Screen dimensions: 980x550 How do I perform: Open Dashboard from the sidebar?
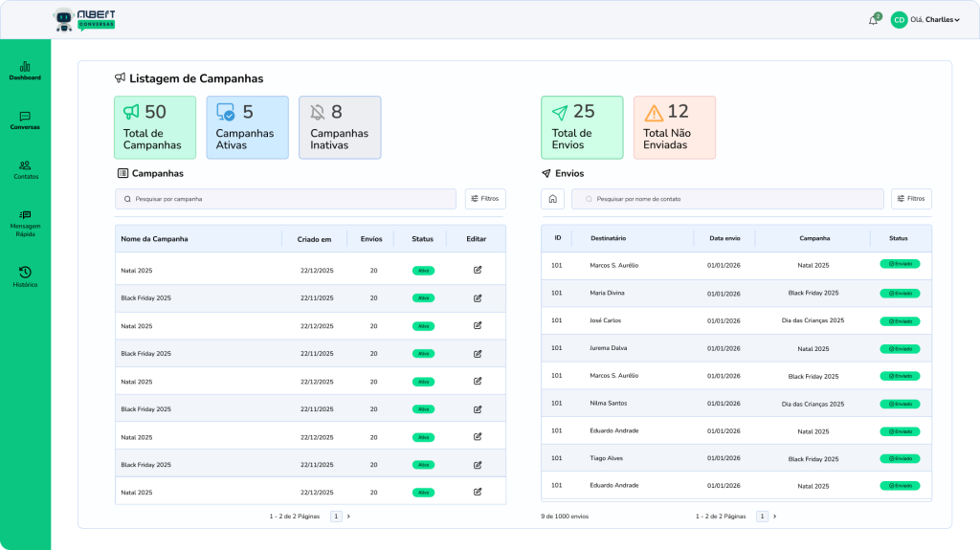[25, 71]
